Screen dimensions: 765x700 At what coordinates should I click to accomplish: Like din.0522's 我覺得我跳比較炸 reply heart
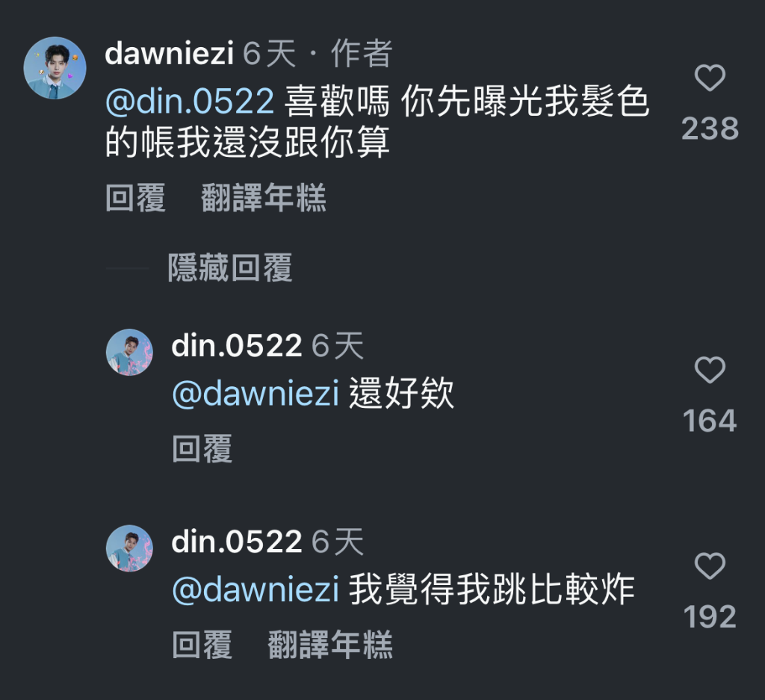coord(710,566)
